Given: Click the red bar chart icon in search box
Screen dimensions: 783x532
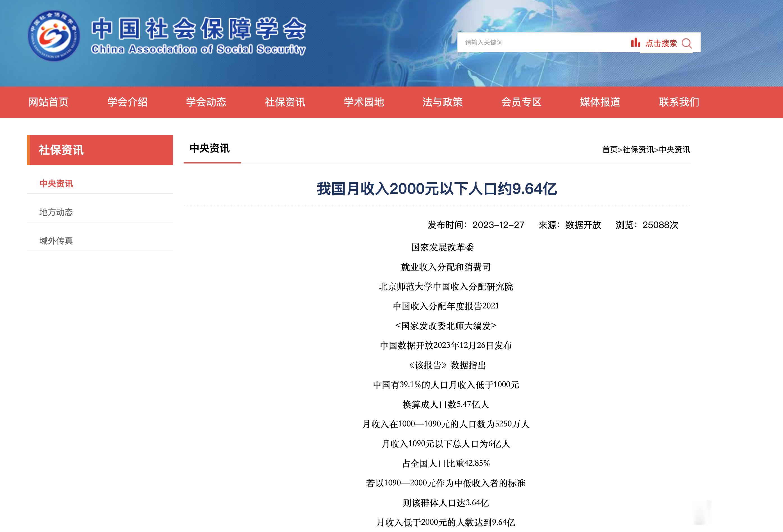Looking at the screenshot, I should click(x=636, y=42).
